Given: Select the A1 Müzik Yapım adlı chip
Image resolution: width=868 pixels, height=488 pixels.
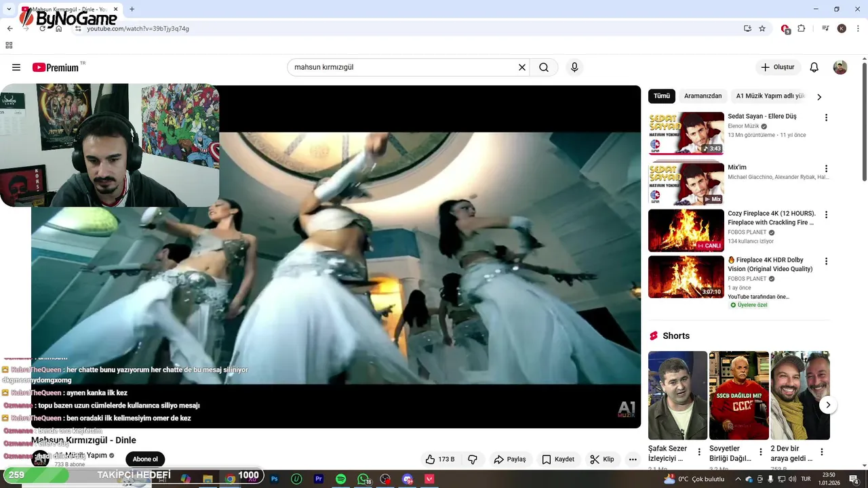Looking at the screenshot, I should [770, 96].
